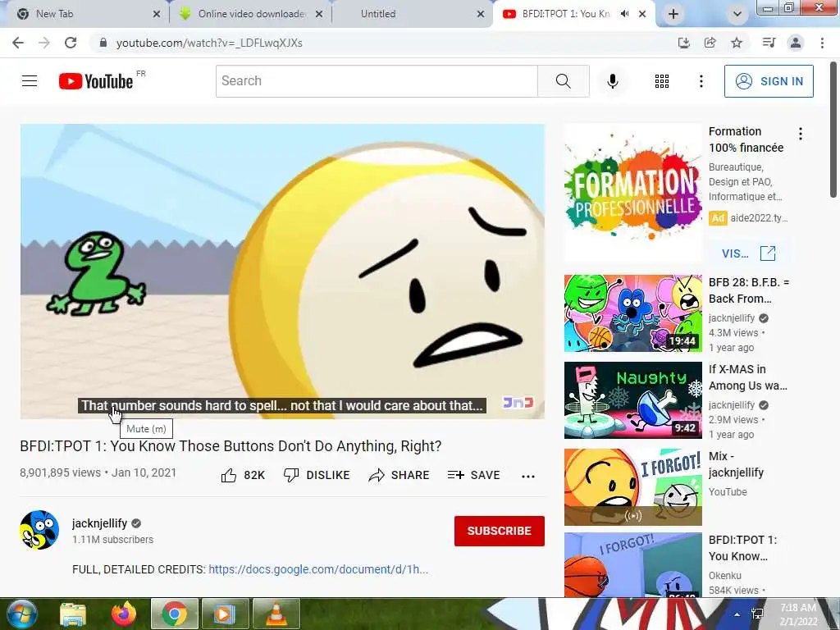Open more actions ellipsis under the video
The height and width of the screenshot is (630, 840).
click(x=528, y=476)
